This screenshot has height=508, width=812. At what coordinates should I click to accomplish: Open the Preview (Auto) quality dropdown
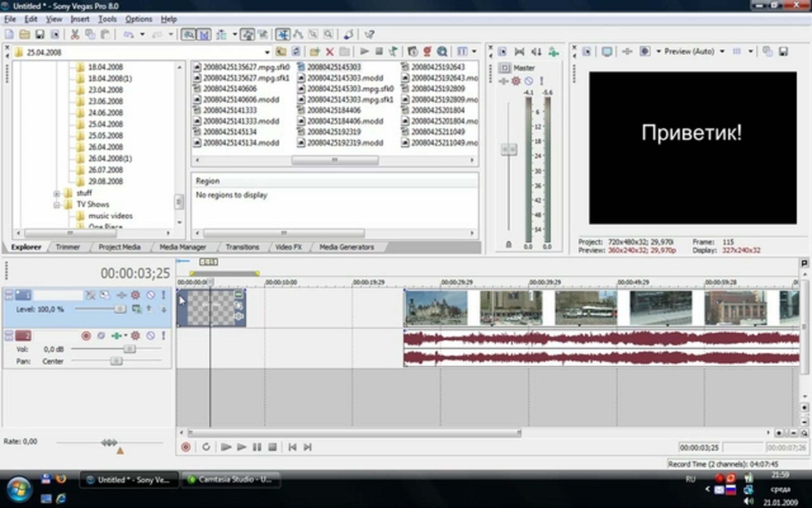pos(722,51)
